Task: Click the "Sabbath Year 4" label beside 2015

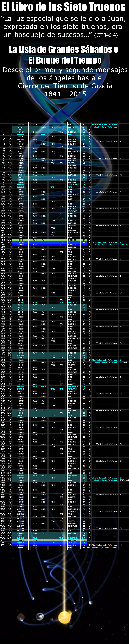Action: (106, 545)
